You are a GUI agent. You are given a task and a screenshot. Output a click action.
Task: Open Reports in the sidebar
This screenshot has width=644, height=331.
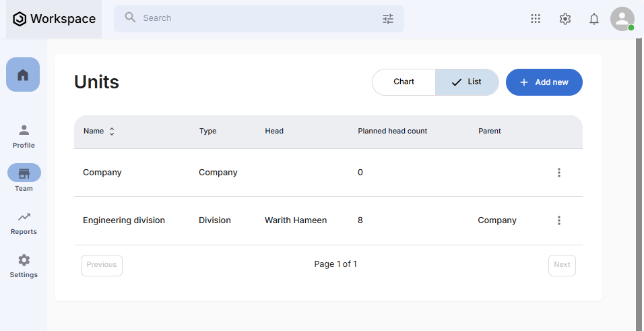(x=24, y=222)
